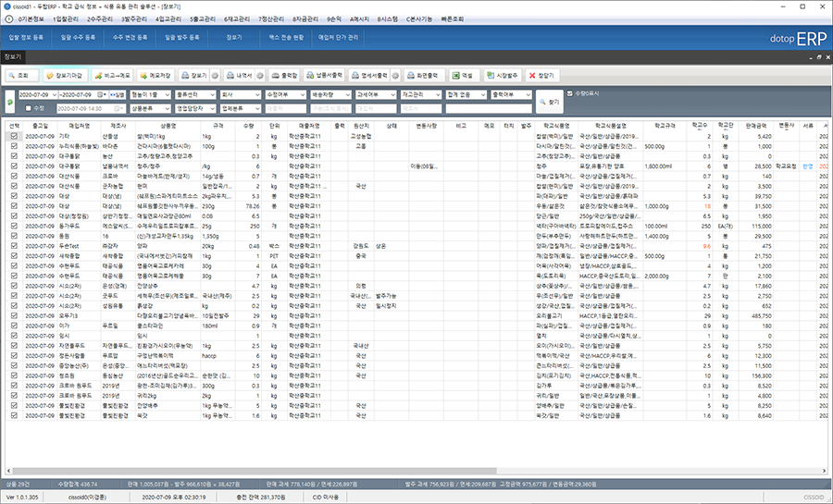Print using the 장보기 printer button
This screenshot has height=504, width=833.
point(195,74)
